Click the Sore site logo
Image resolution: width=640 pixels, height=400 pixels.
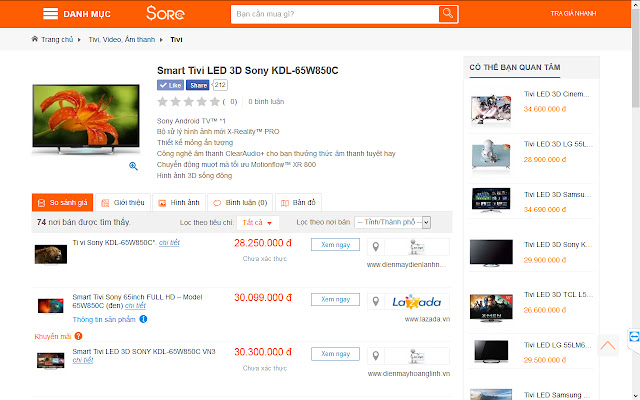pos(165,13)
